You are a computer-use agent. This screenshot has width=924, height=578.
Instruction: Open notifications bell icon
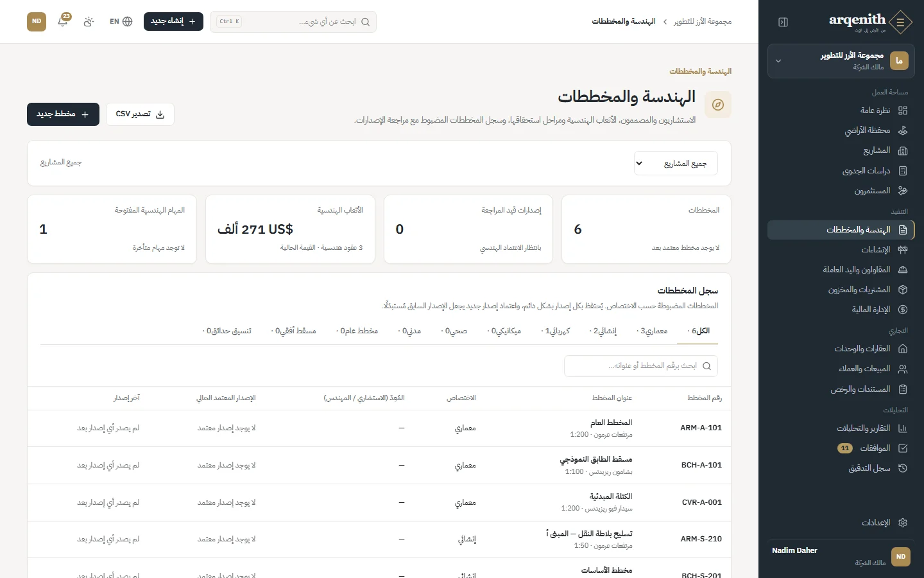(x=63, y=21)
